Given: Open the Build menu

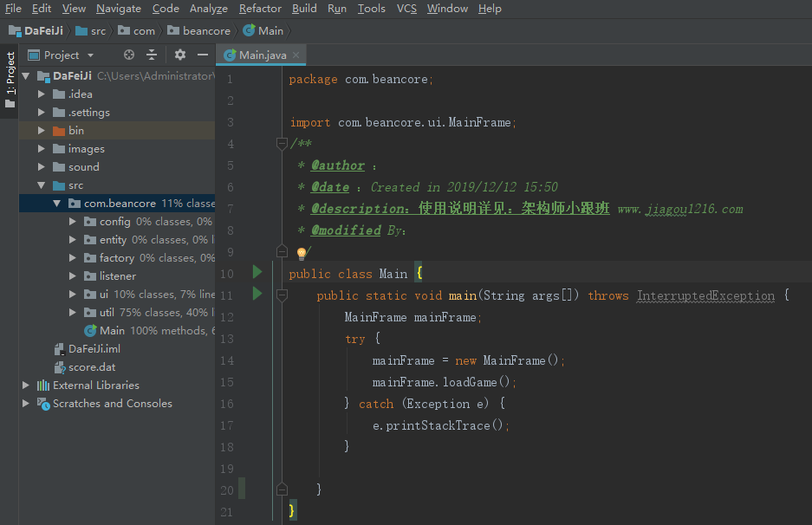Looking at the screenshot, I should (304, 9).
